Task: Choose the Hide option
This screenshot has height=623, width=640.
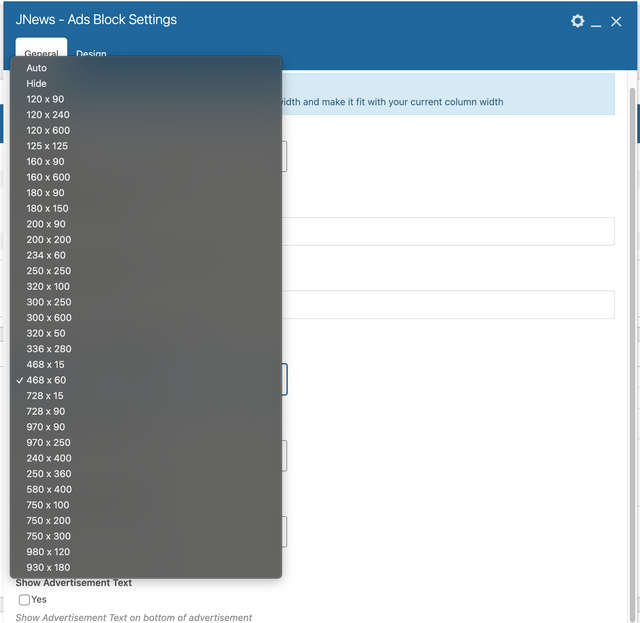Action: pos(146,83)
